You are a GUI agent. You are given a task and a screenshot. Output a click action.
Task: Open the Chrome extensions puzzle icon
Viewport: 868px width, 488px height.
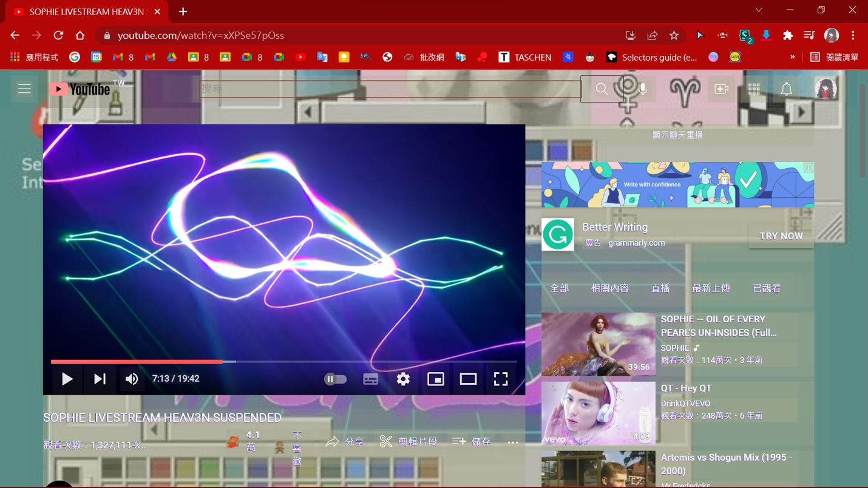(x=788, y=35)
